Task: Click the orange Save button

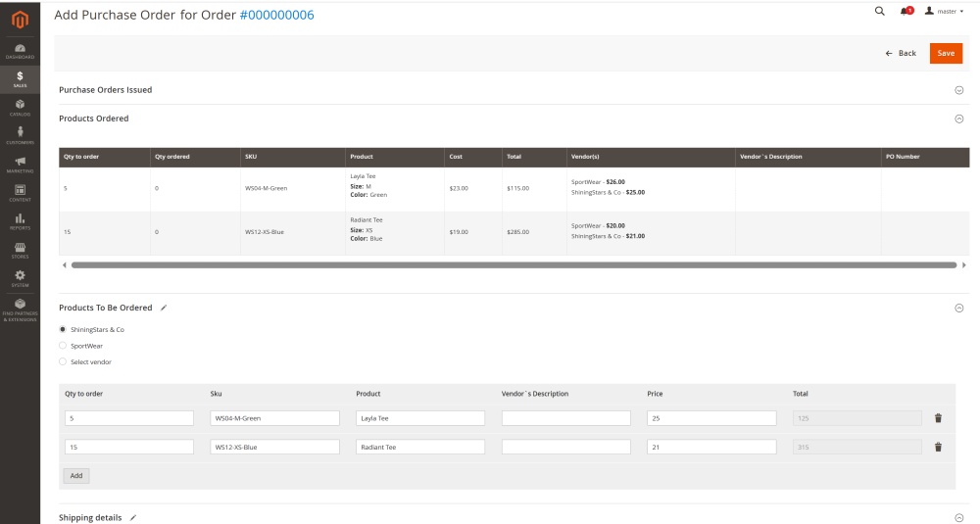Action: (x=946, y=53)
